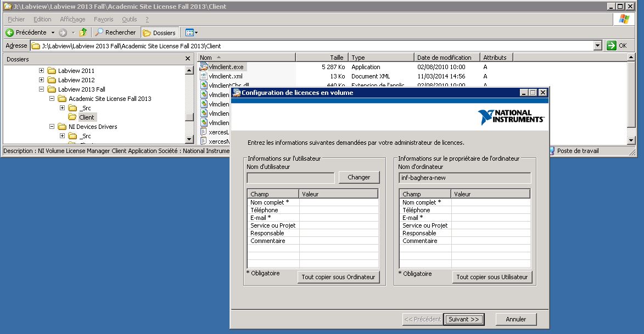Sort files by Taille column
This screenshot has height=334, width=644.
322,58
